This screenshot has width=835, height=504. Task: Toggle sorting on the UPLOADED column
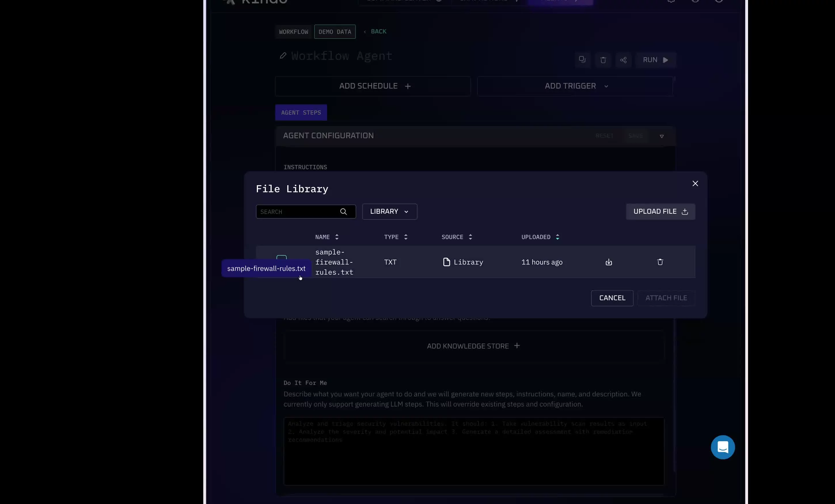point(557,237)
